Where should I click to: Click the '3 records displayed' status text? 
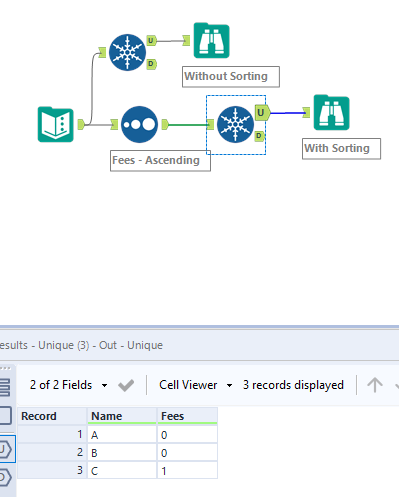click(x=293, y=385)
